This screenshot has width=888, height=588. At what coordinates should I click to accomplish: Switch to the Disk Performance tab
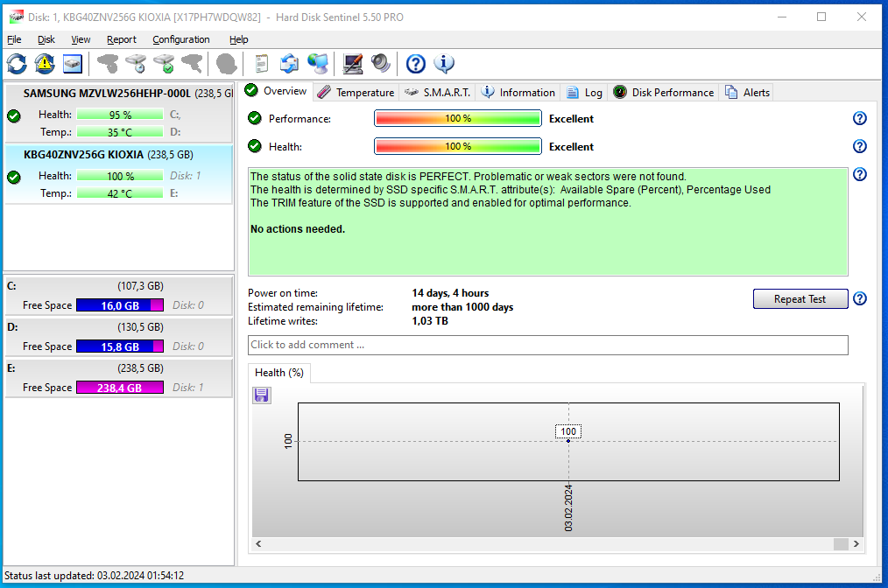(x=663, y=92)
